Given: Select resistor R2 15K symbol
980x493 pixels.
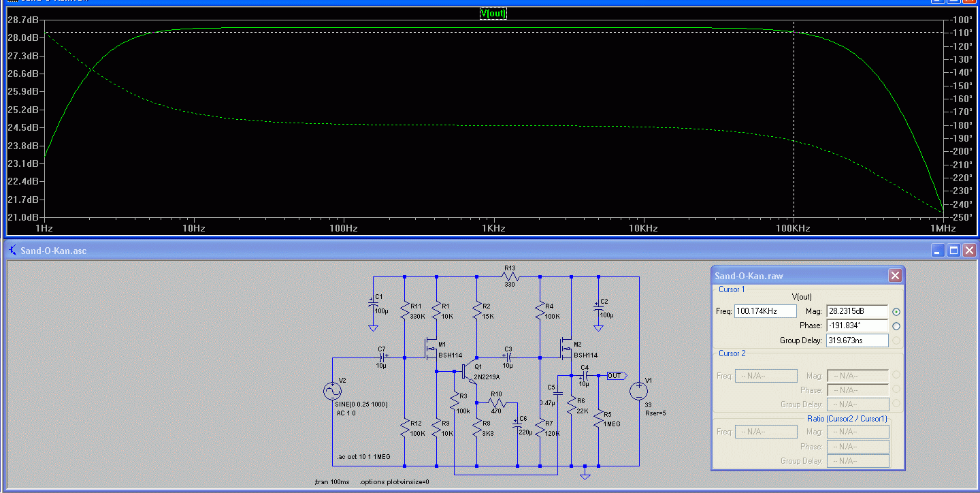Looking at the screenshot, I should (477, 311).
